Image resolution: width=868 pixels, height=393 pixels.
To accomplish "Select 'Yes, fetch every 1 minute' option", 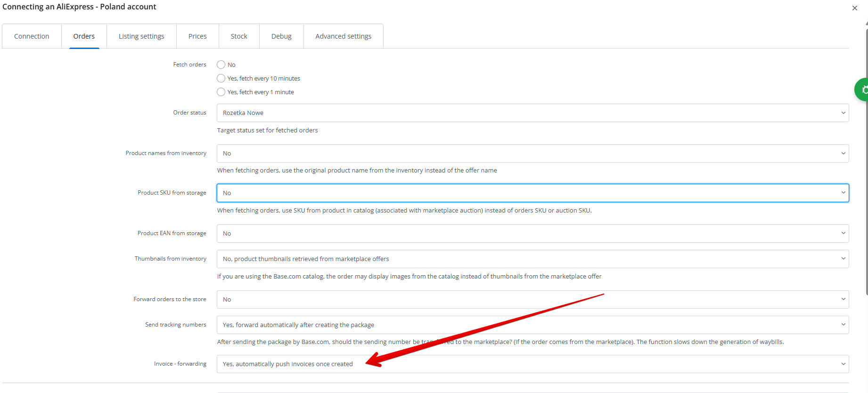I will point(221,92).
